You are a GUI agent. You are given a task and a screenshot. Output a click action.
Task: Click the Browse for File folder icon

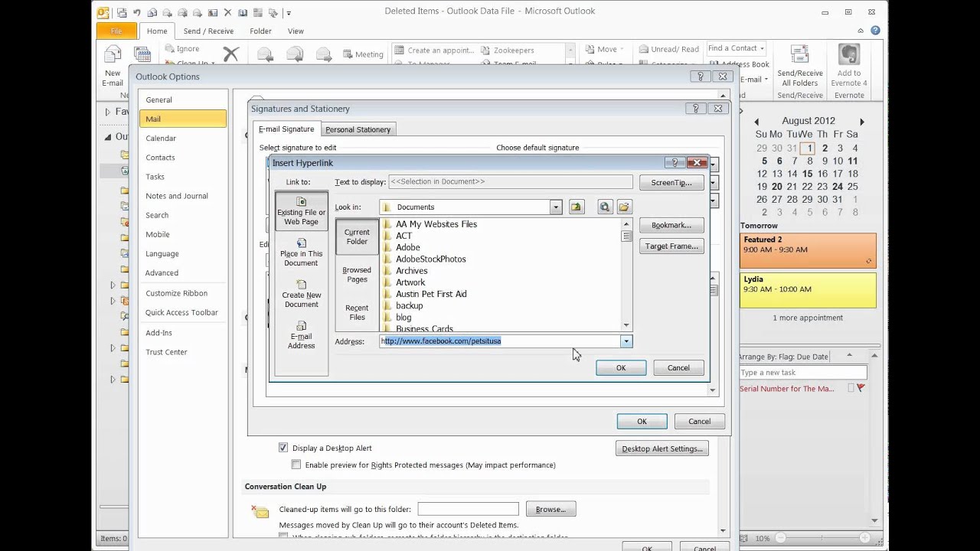point(624,207)
